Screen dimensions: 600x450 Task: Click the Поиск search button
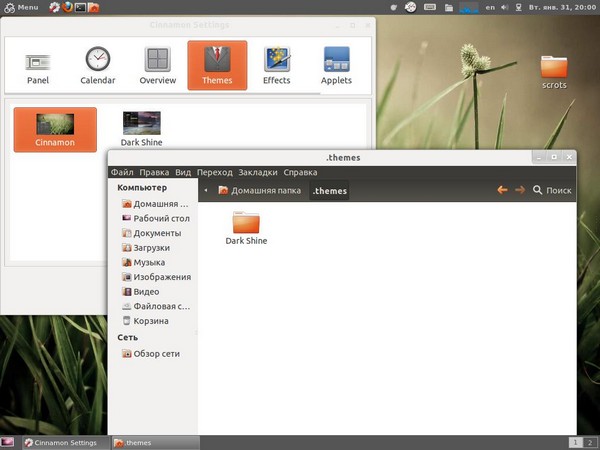tap(552, 190)
